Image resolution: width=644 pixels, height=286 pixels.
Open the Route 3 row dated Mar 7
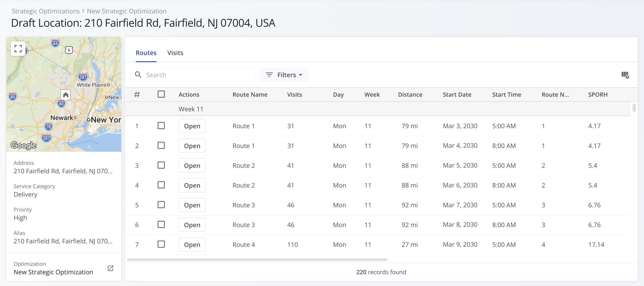click(x=192, y=205)
